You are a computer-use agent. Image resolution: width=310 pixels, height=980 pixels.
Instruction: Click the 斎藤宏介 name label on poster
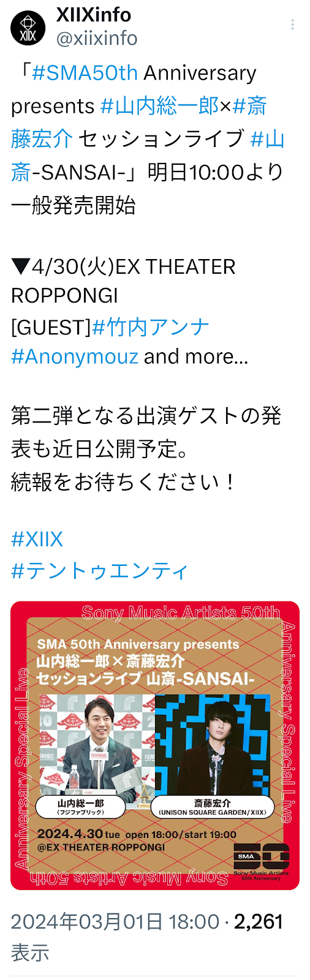[213, 807]
